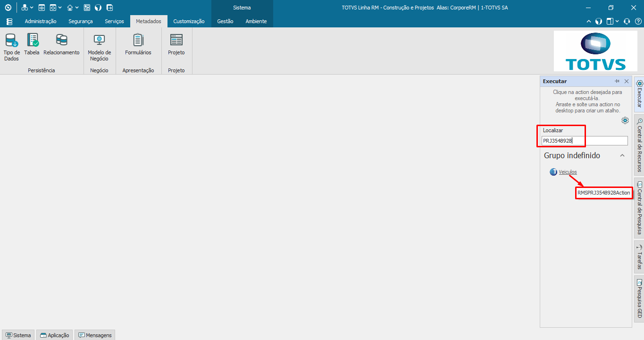This screenshot has height=340, width=644.
Task: Expand the dropdown arrow beside the home icon
Action: click(77, 8)
